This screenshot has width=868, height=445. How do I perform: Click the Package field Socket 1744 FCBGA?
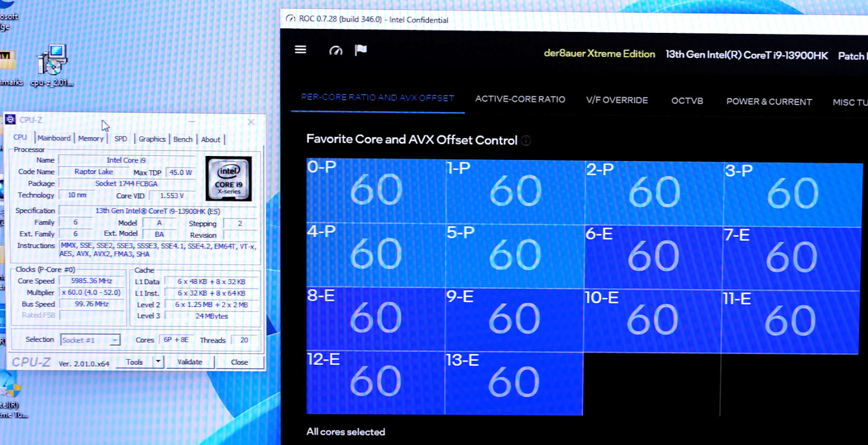[x=126, y=183]
